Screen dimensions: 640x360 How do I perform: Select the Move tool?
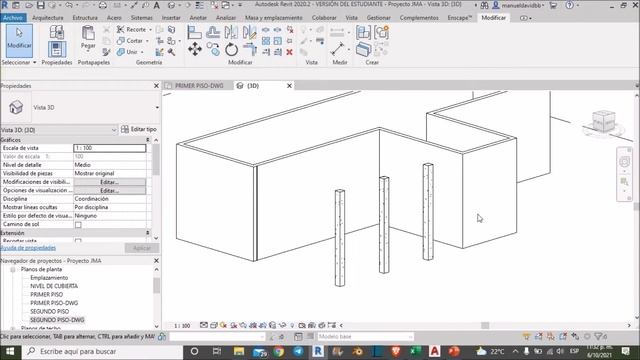tap(195, 49)
